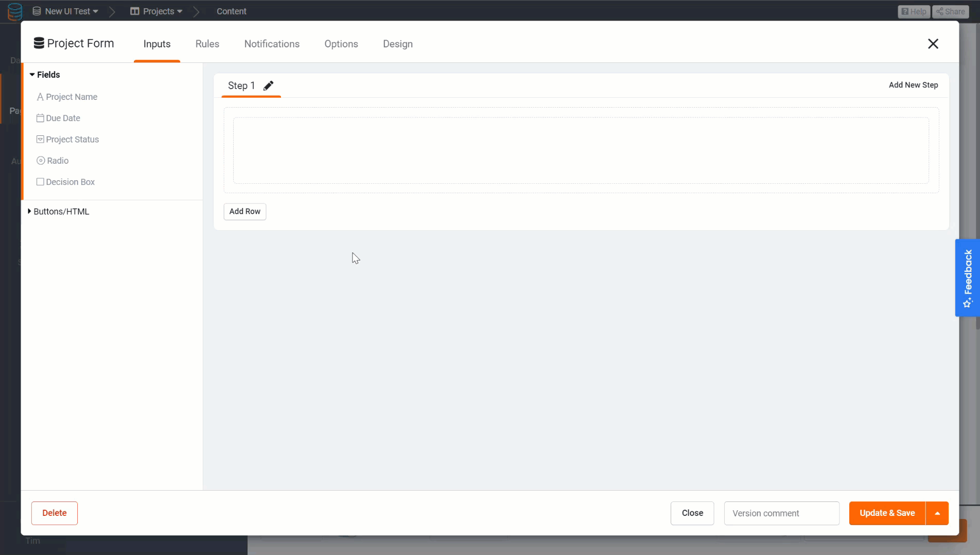
Task: Click the calendar icon beside Due Date
Action: coord(40,118)
